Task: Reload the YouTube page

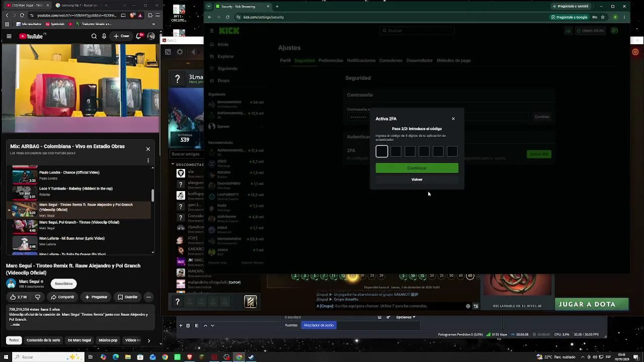Action: (x=22, y=16)
